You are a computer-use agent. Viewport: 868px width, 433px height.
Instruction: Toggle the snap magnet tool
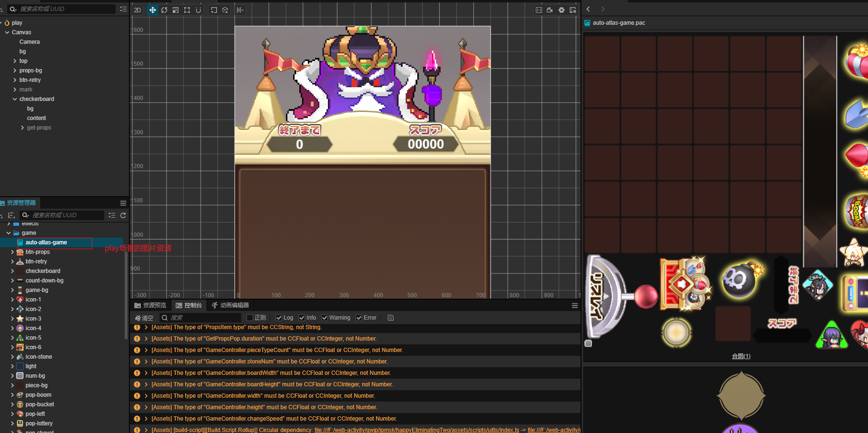[x=198, y=10]
